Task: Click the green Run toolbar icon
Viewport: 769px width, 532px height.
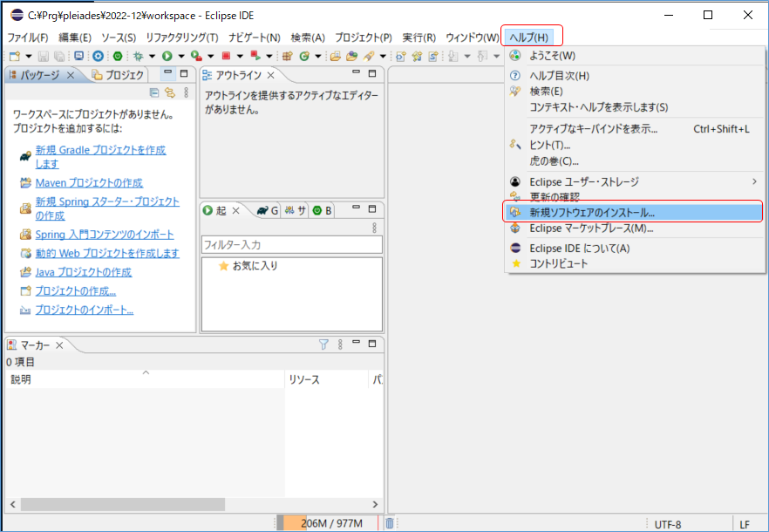Action: point(167,56)
